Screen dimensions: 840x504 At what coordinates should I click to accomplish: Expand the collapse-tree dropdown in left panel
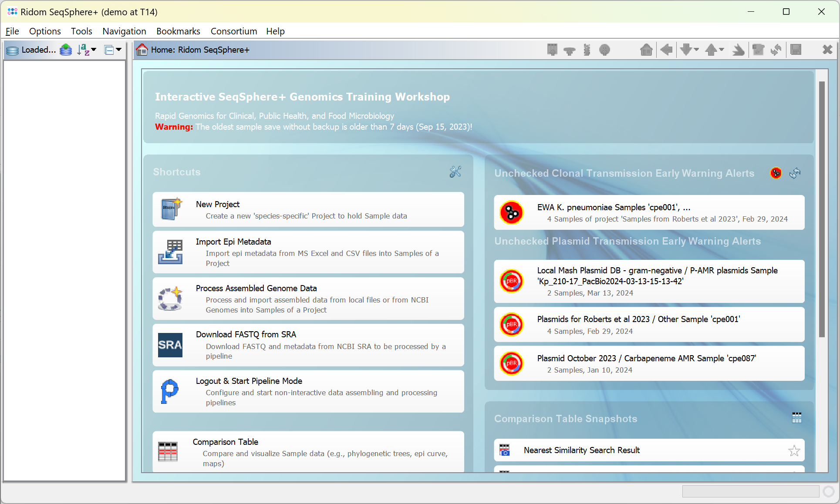(x=118, y=50)
